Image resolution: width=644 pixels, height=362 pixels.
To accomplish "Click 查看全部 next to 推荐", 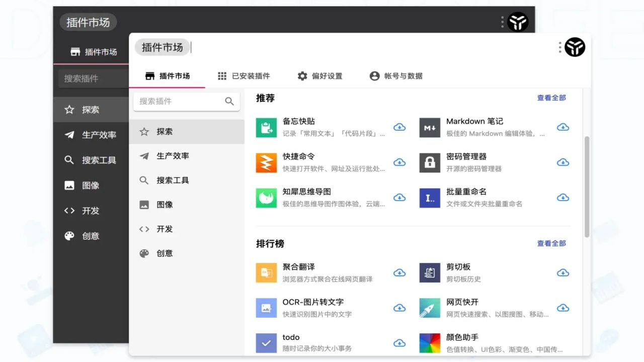I will (551, 98).
